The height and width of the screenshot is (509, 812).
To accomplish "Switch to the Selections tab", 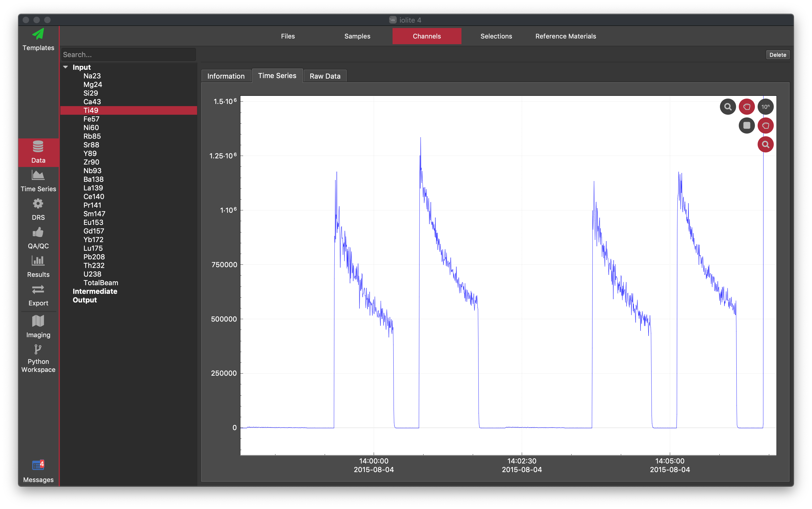I will tap(496, 36).
